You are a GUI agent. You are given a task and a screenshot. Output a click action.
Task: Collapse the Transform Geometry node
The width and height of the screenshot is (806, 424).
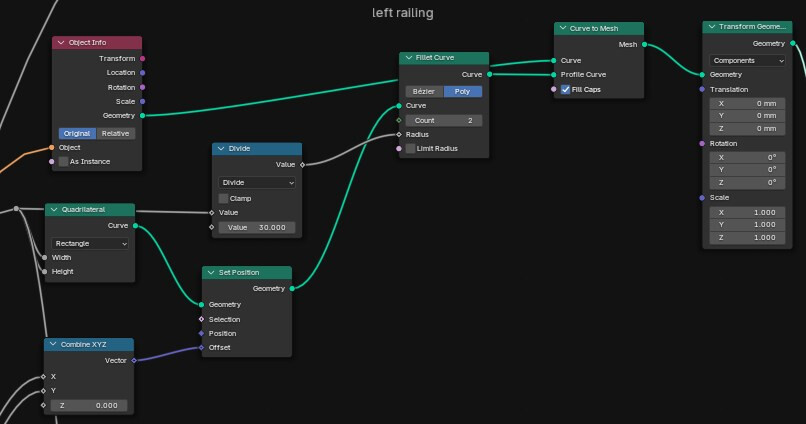pos(712,27)
